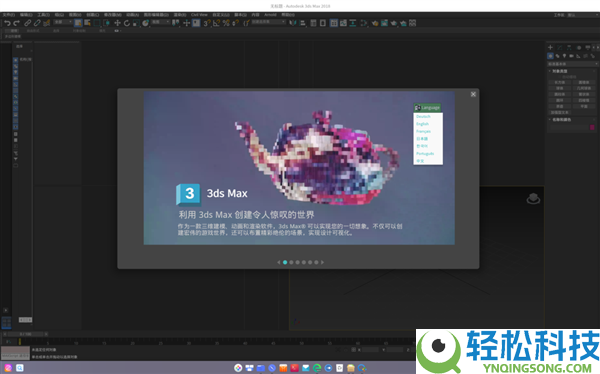
Task: Create a 茶壶 teapot primitive
Action: click(559, 106)
